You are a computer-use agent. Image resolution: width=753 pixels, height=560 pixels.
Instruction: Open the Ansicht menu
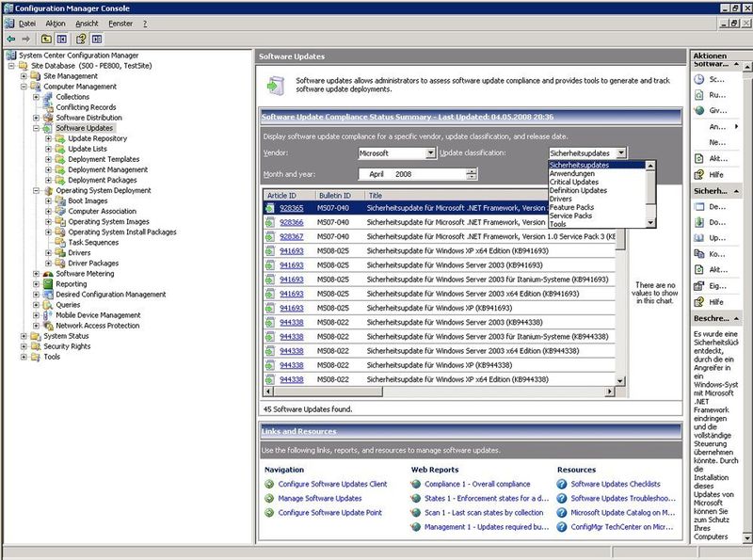click(87, 24)
